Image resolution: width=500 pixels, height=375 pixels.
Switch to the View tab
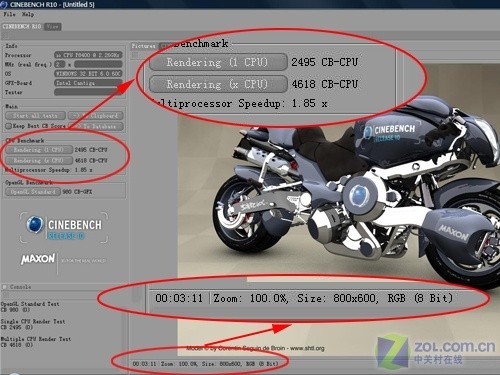pyautogui.click(x=53, y=26)
